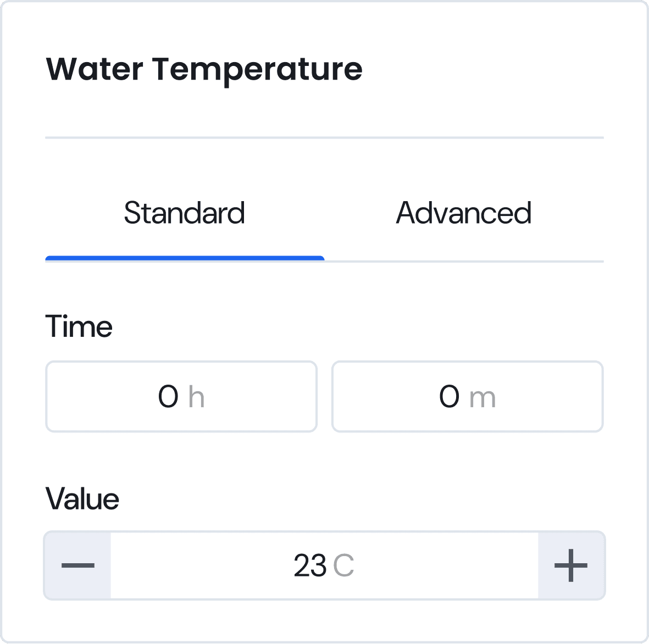Screen dimensions: 649x644
Task: Click the Water Temperature heading
Action: pos(204,69)
